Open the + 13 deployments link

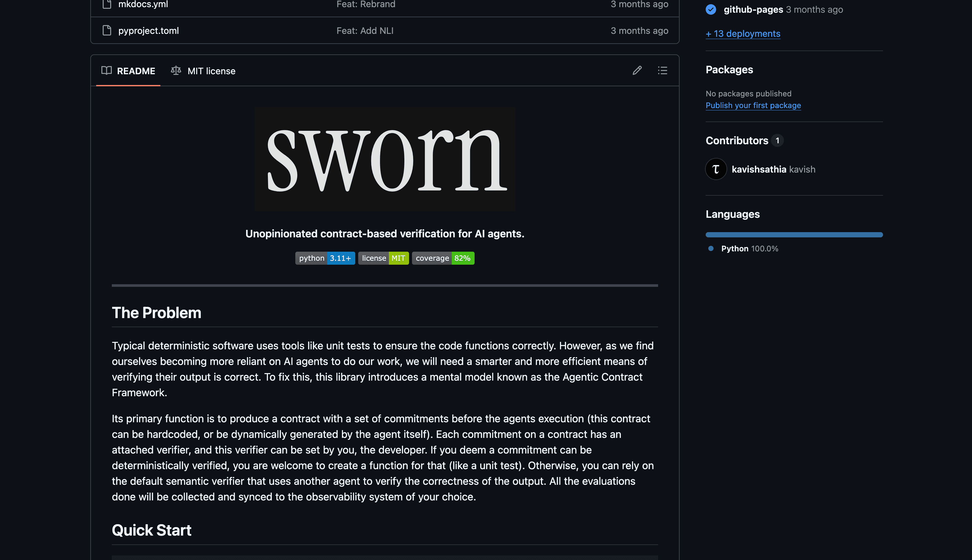[x=743, y=34]
